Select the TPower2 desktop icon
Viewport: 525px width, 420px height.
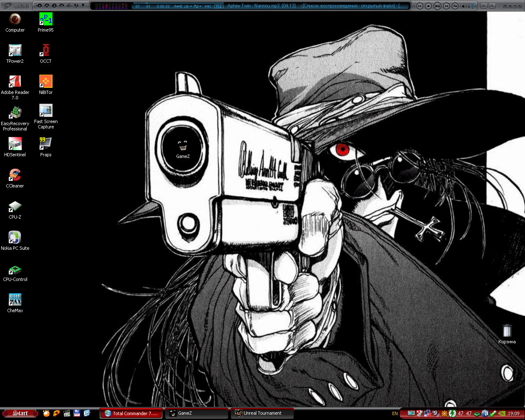point(15,54)
